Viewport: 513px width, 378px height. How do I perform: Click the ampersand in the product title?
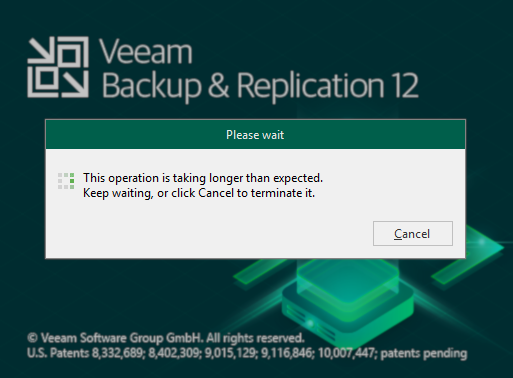click(218, 86)
